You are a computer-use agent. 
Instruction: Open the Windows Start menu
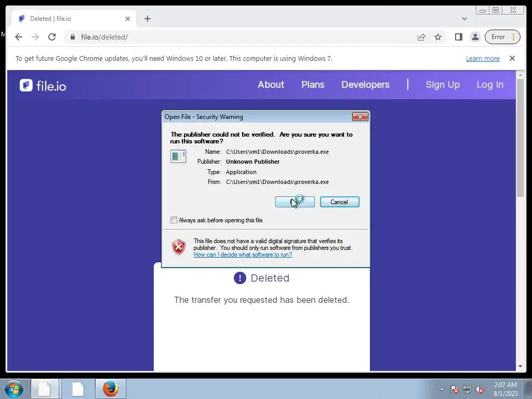tap(14, 389)
